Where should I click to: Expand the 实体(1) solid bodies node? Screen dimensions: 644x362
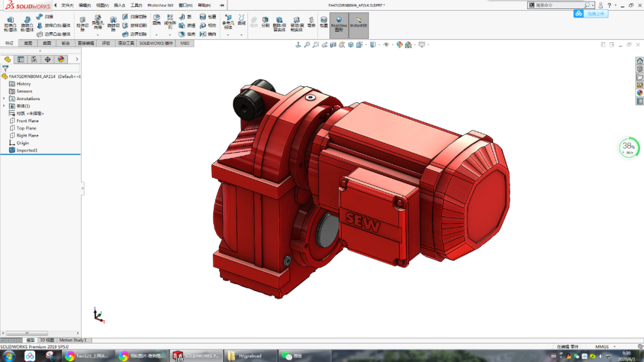[4, 106]
